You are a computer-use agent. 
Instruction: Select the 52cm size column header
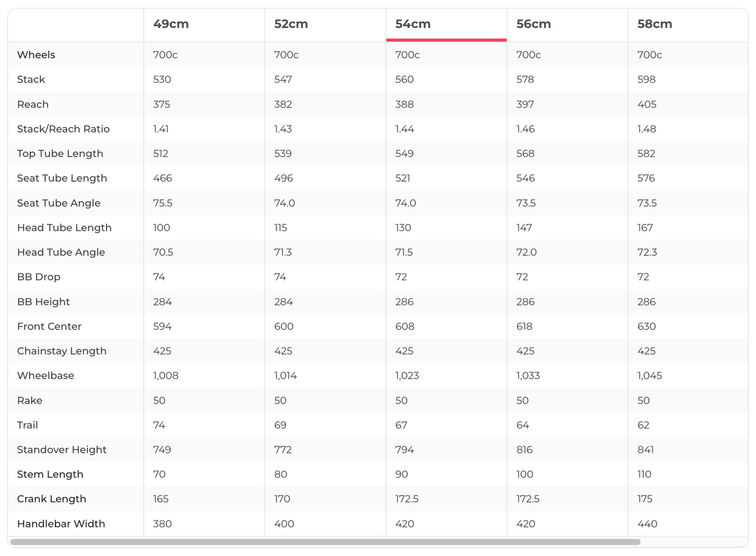[x=291, y=24]
